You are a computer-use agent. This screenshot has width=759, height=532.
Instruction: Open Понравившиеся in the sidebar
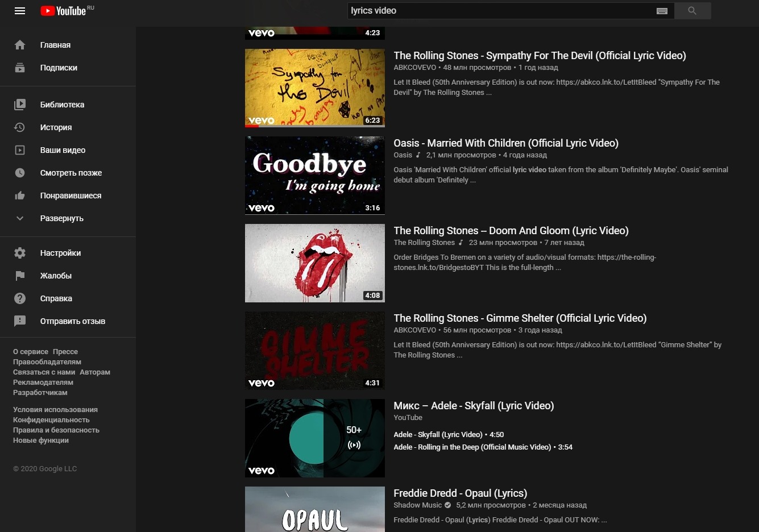(68, 196)
